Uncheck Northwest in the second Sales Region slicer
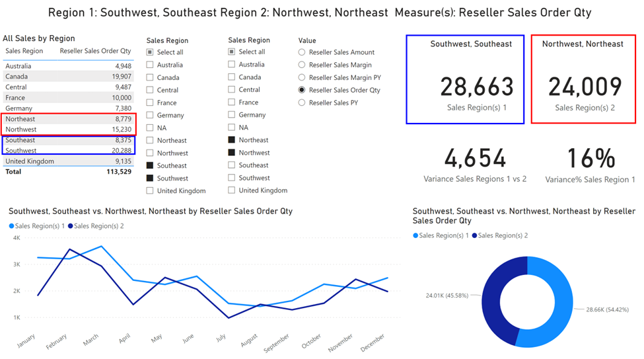 (232, 153)
